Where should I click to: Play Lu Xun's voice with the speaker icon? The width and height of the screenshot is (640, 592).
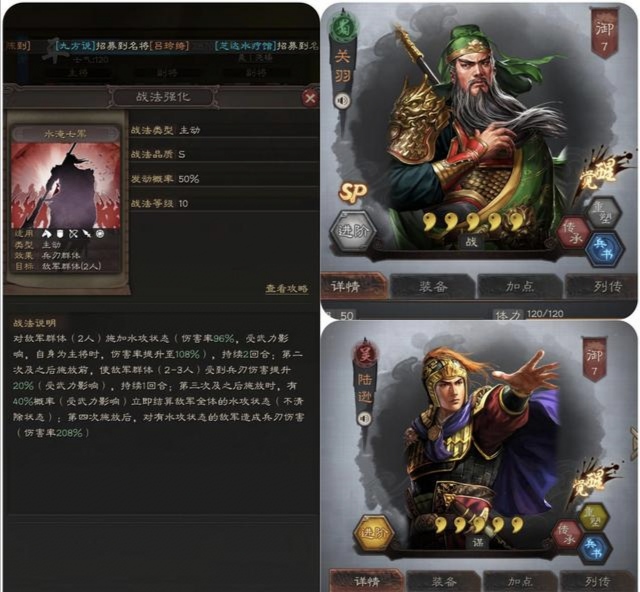pos(364,418)
